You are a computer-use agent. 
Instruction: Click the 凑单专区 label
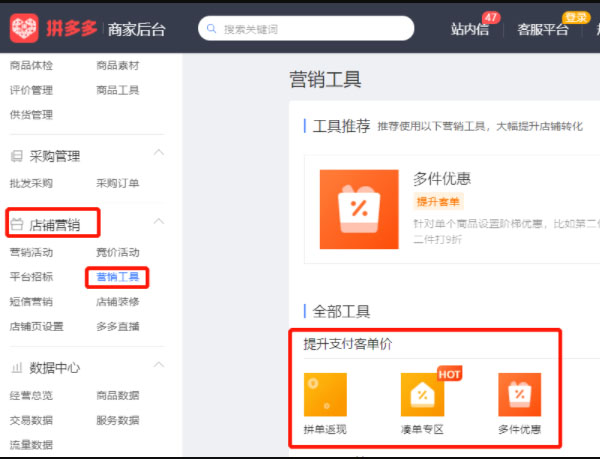pyautogui.click(x=422, y=430)
